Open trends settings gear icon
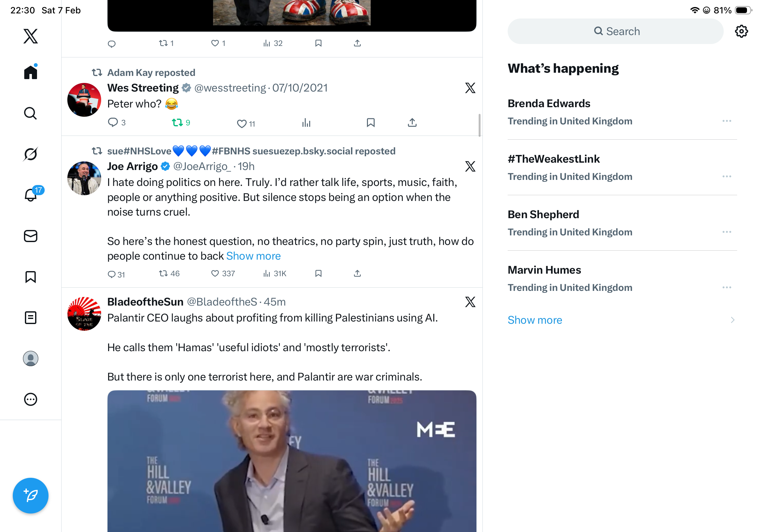The width and height of the screenshot is (762, 532). point(741,32)
